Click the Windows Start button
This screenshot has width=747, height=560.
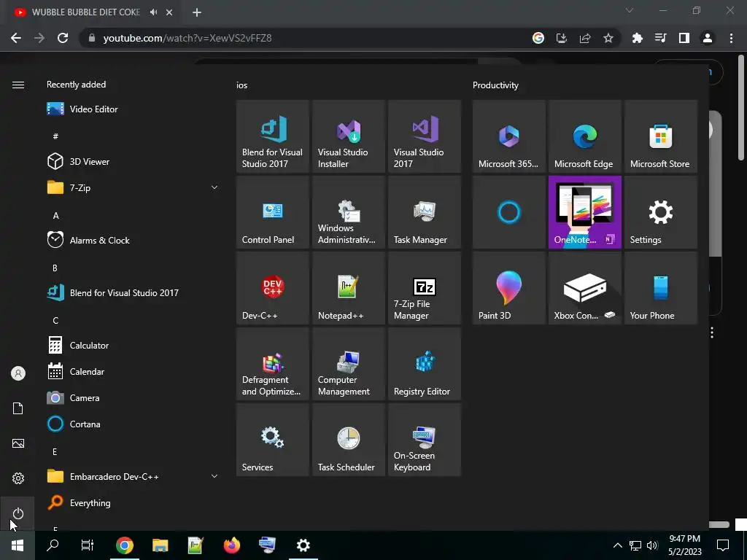tap(18, 545)
